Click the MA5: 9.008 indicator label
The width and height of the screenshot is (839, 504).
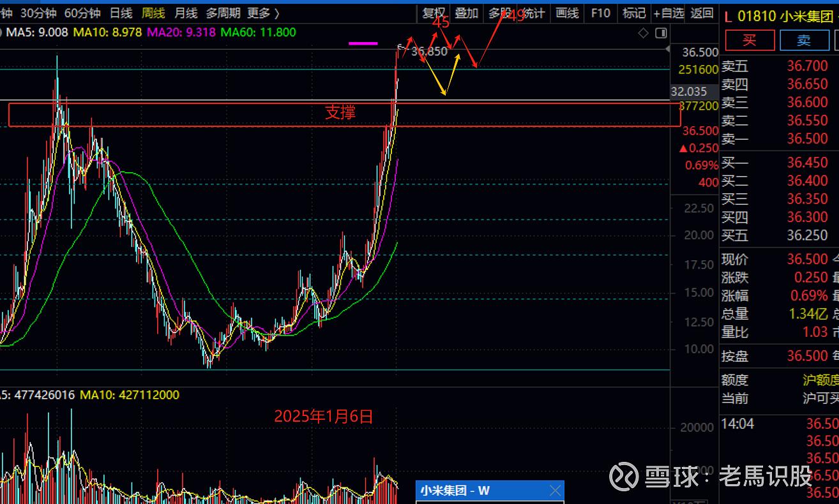tap(36, 32)
